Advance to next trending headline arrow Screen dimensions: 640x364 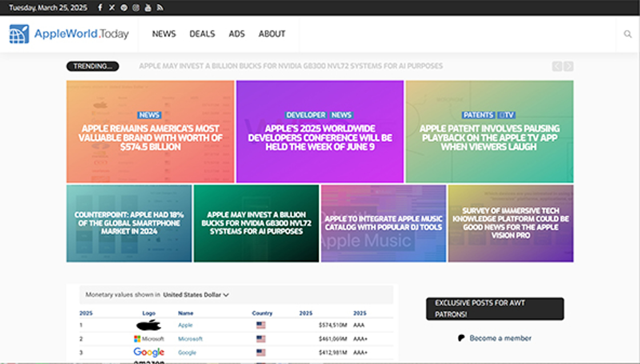(x=569, y=66)
